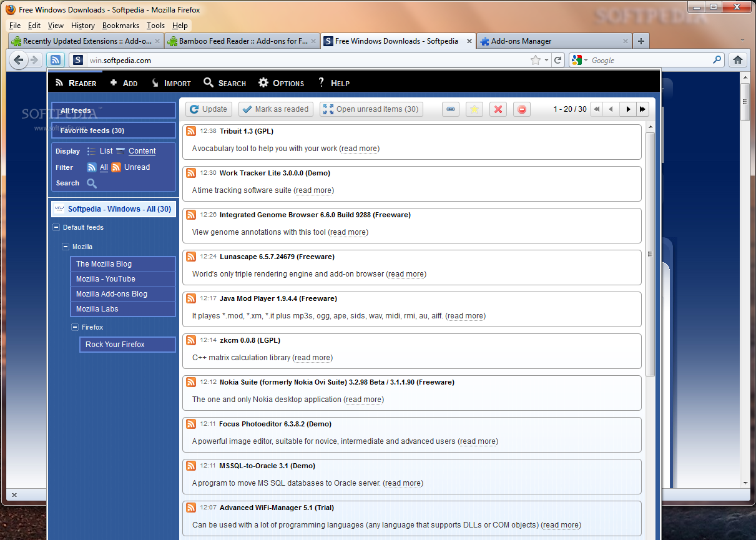Click the Search magnifier in sidebar
Screen dimensions: 756x540
[x=92, y=184]
